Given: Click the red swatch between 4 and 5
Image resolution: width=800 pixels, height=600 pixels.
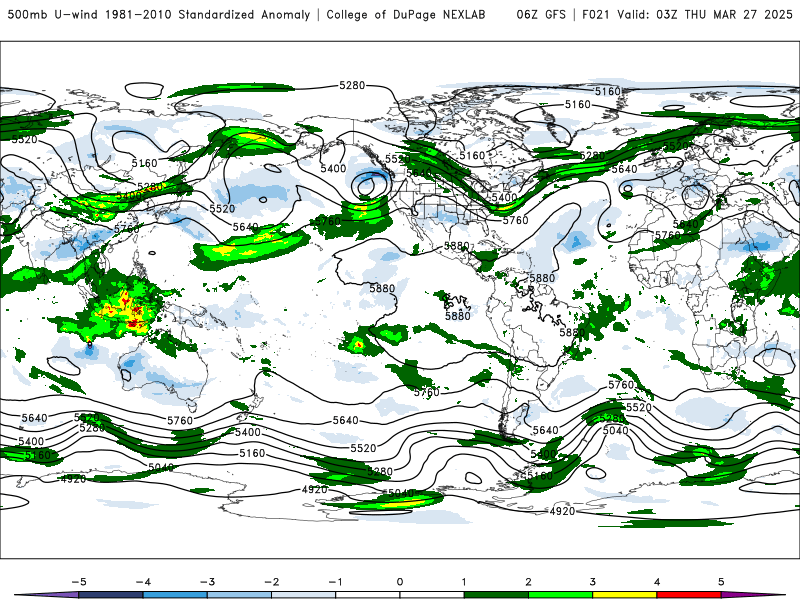Looking at the screenshot, I should pyautogui.click(x=689, y=595).
